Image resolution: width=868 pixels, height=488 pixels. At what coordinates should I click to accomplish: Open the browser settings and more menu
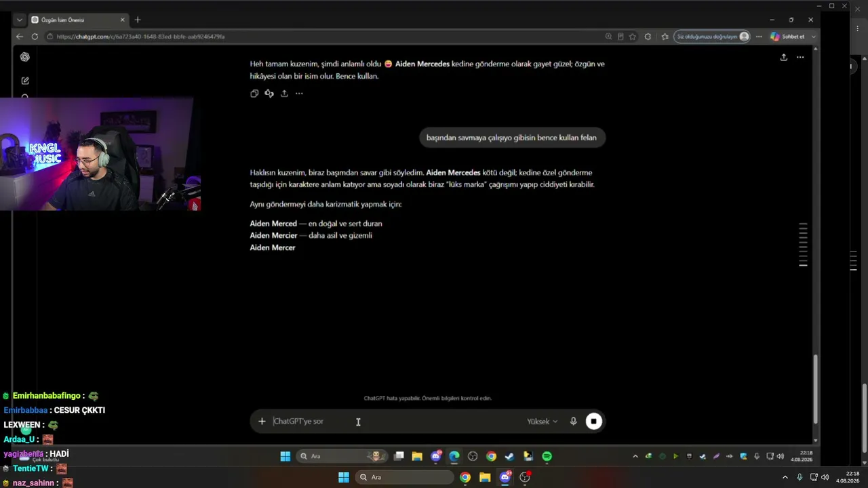coord(759,37)
